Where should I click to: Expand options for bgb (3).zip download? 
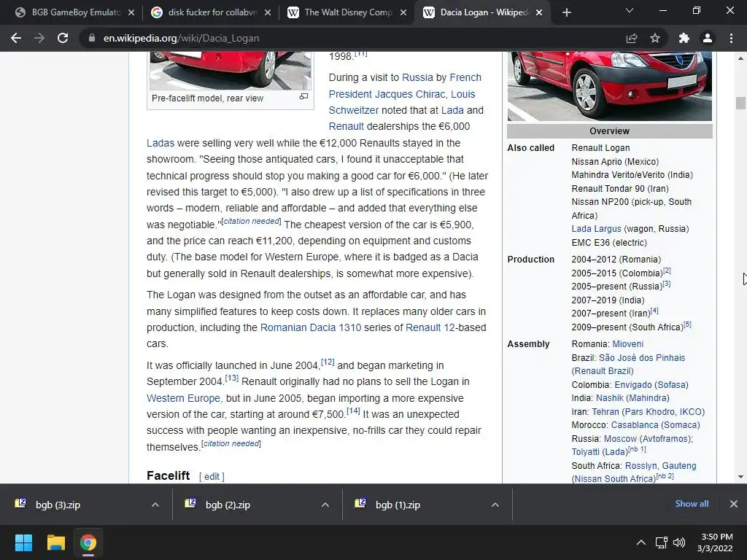click(155, 505)
